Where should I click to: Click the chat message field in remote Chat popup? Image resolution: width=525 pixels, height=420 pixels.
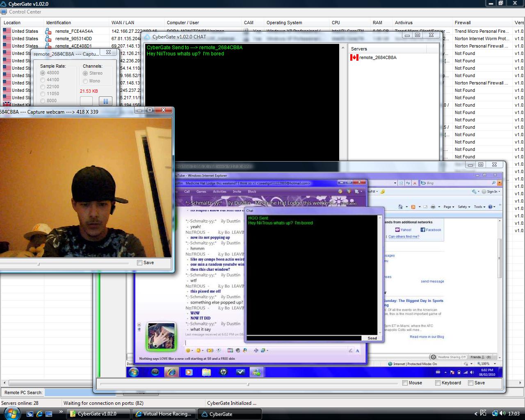coord(304,338)
